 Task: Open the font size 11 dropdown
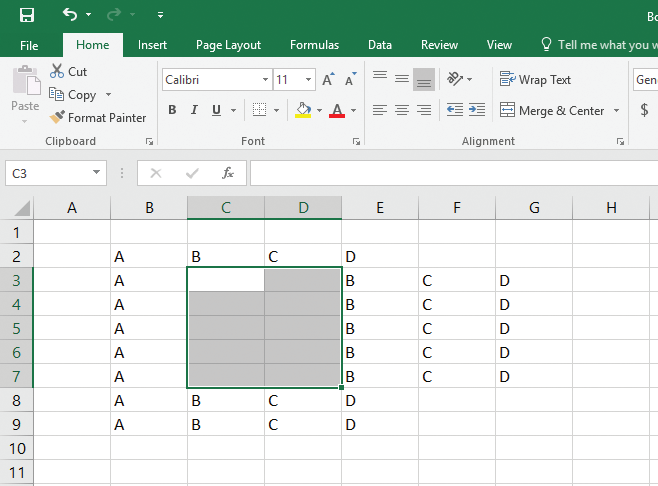(308, 79)
